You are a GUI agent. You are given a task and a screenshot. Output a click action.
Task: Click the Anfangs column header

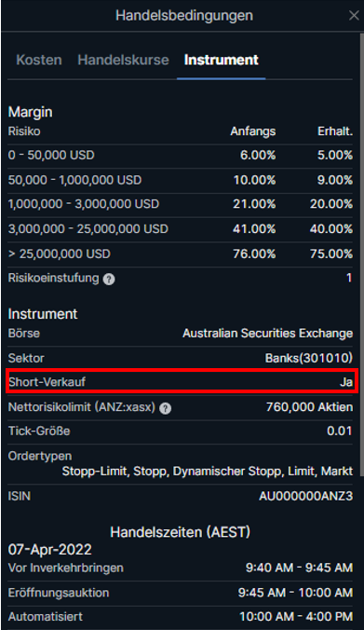pos(253,131)
